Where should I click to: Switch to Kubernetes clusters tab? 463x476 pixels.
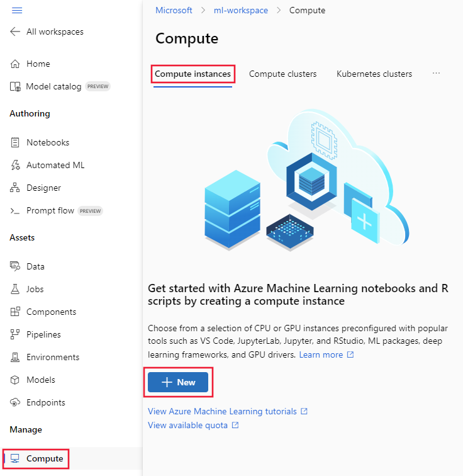pyautogui.click(x=374, y=74)
